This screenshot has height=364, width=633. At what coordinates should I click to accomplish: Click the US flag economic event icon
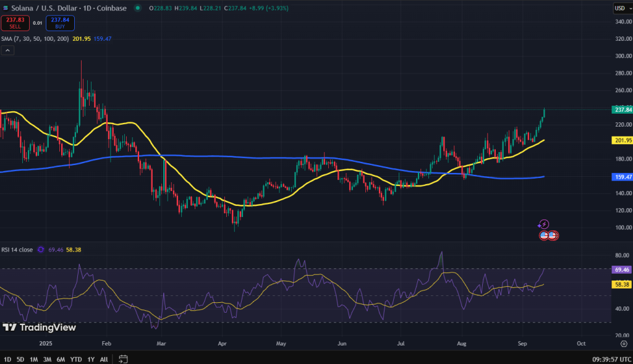[x=545, y=235]
